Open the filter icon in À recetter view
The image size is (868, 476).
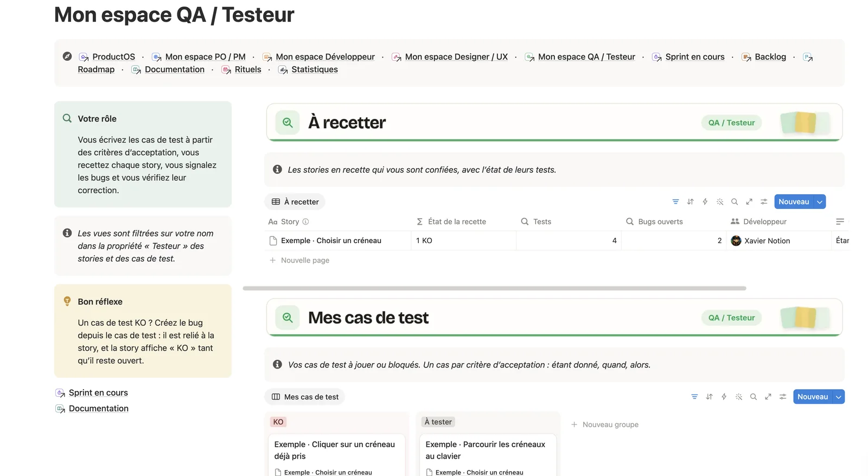[675, 202]
